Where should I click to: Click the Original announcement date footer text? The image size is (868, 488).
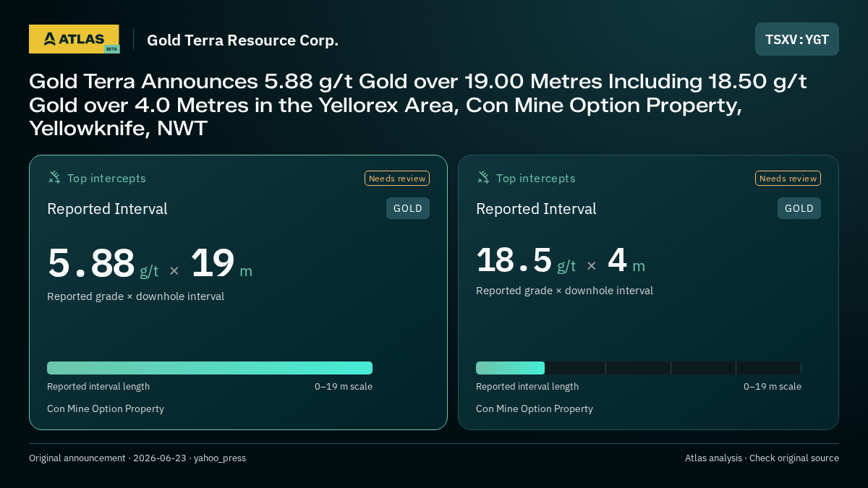tap(137, 458)
